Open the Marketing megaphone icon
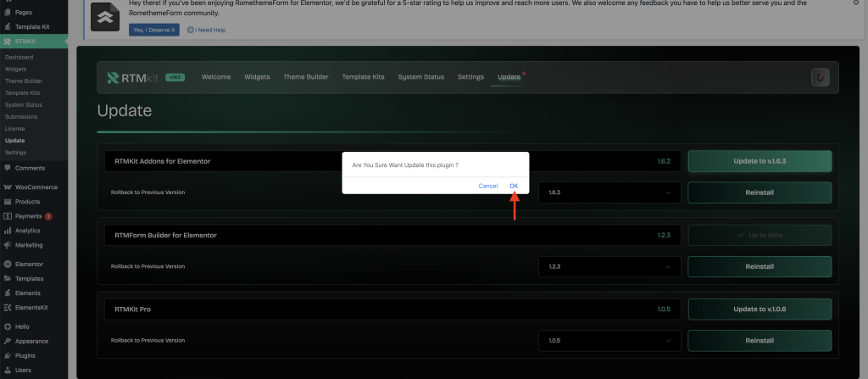Image resolution: width=868 pixels, height=379 pixels. pyautogui.click(x=7, y=245)
